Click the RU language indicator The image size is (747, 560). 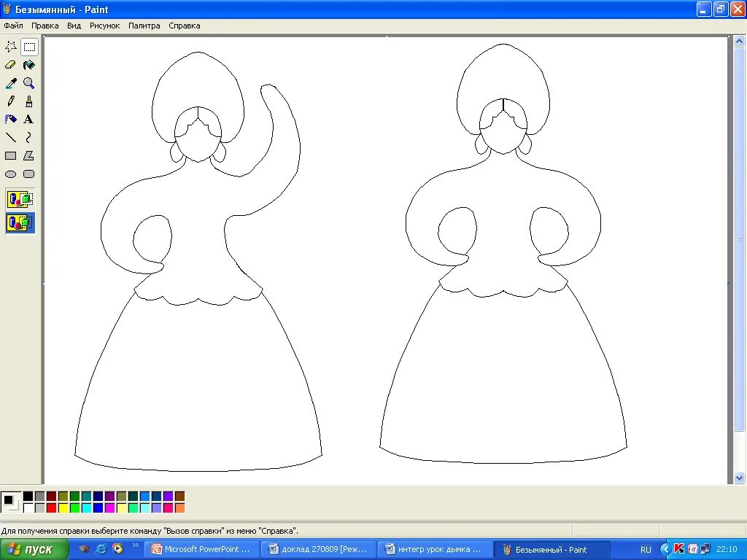point(646,550)
